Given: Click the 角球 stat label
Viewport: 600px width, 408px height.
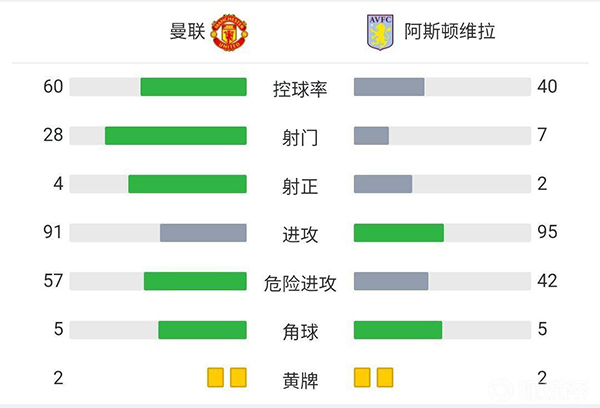Looking at the screenshot, I should (x=300, y=331).
